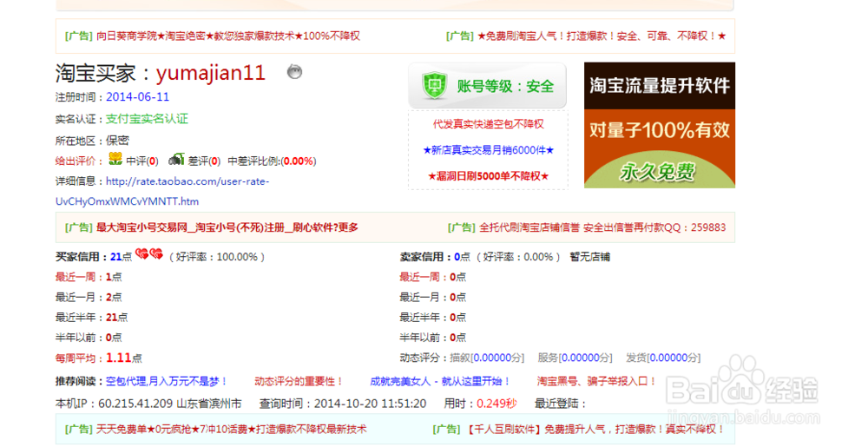This screenshot has height=447, width=868.
Task: Open the 成就完美女人 link
Action: coord(440,381)
